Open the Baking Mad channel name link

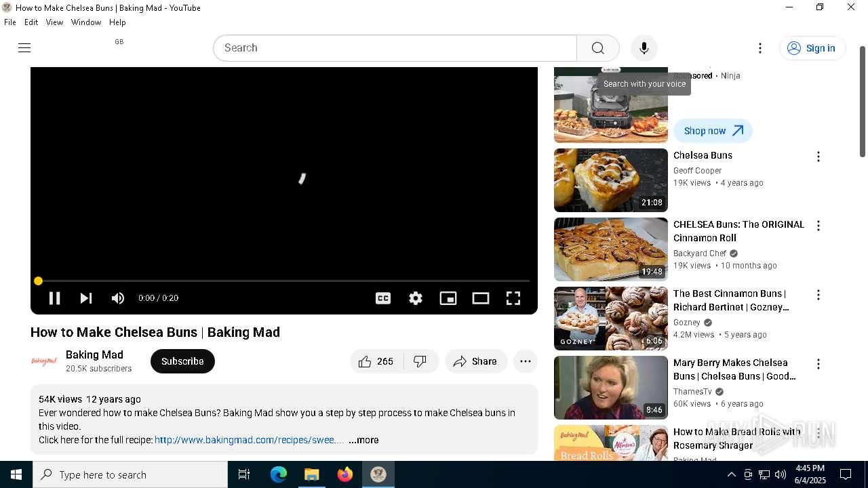tap(94, 354)
